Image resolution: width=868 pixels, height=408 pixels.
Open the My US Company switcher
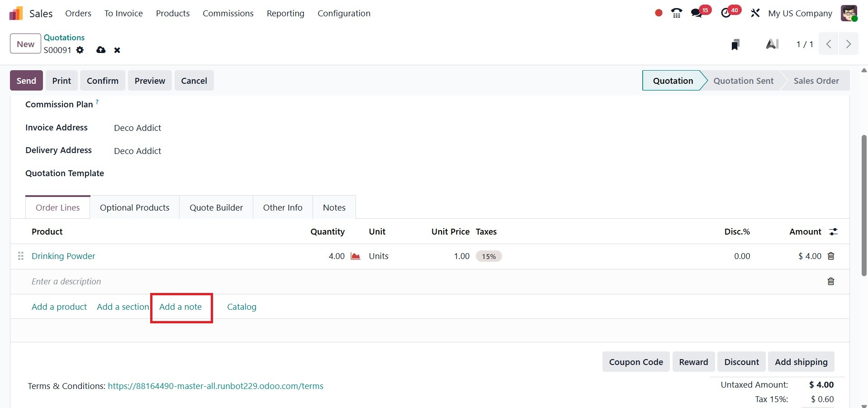click(800, 14)
